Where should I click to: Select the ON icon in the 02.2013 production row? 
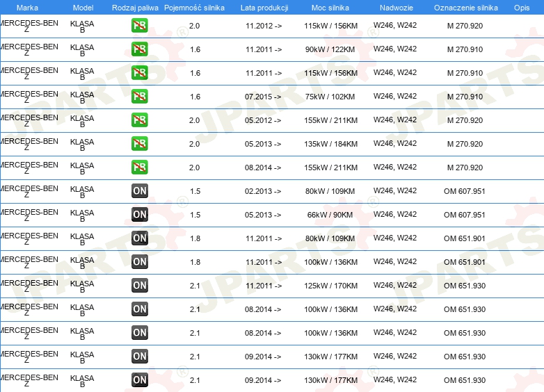click(x=140, y=191)
